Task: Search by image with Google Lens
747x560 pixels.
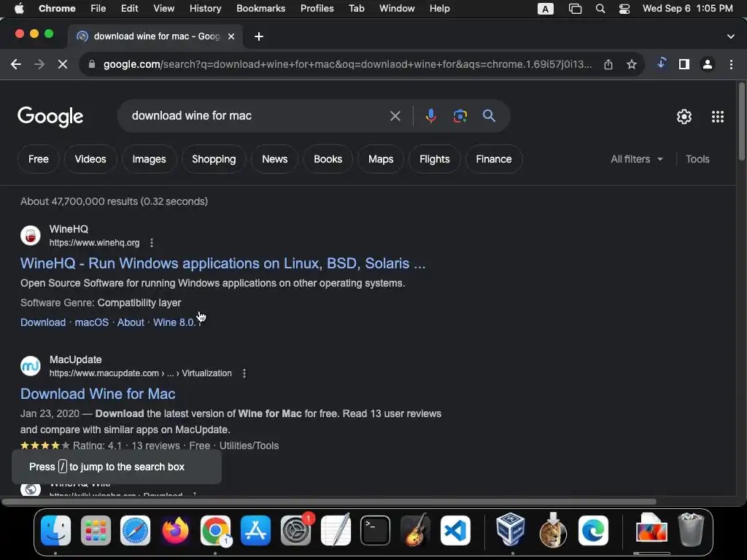Action: coord(460,116)
